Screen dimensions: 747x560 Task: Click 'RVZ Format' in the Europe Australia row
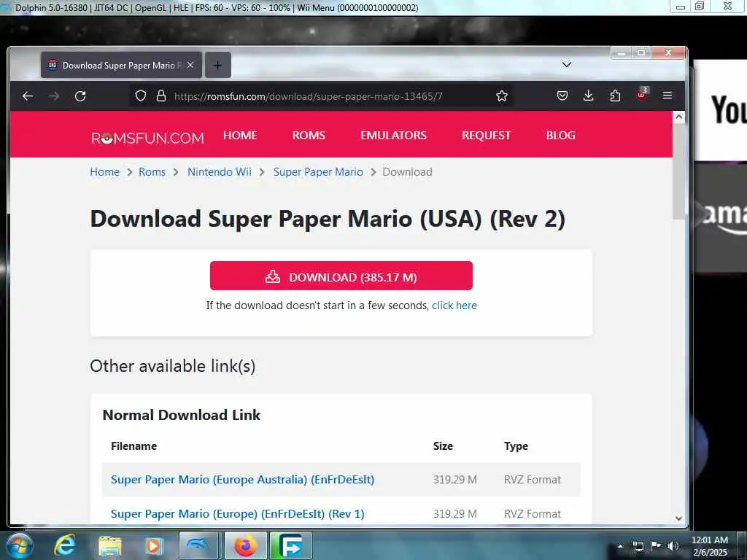533,480
